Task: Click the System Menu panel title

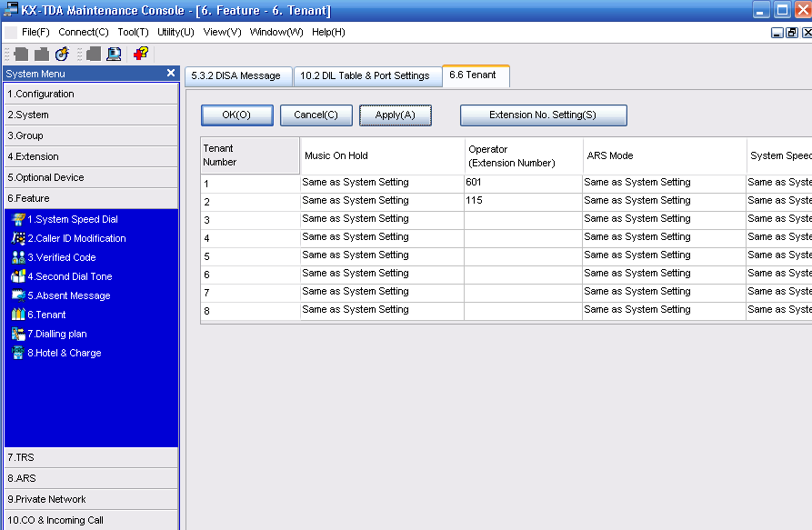Action: [x=35, y=74]
